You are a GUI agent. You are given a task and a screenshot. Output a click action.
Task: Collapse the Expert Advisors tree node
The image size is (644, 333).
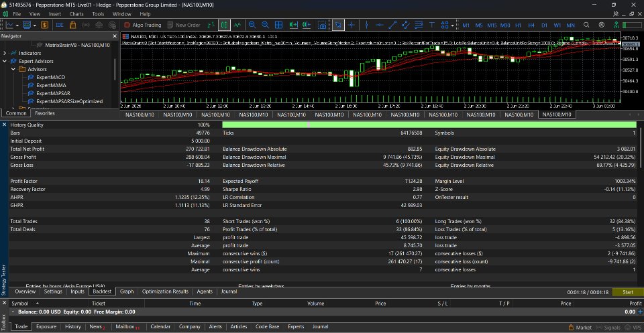(5, 61)
